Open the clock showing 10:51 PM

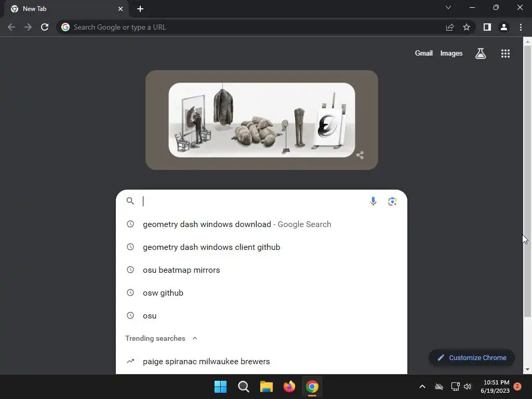(x=495, y=387)
